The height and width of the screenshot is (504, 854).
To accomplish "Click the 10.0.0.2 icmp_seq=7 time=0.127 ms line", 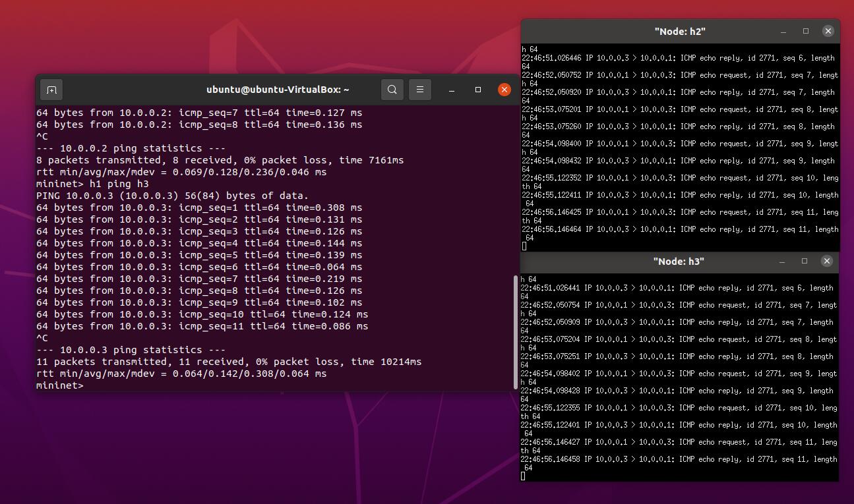I will click(199, 113).
